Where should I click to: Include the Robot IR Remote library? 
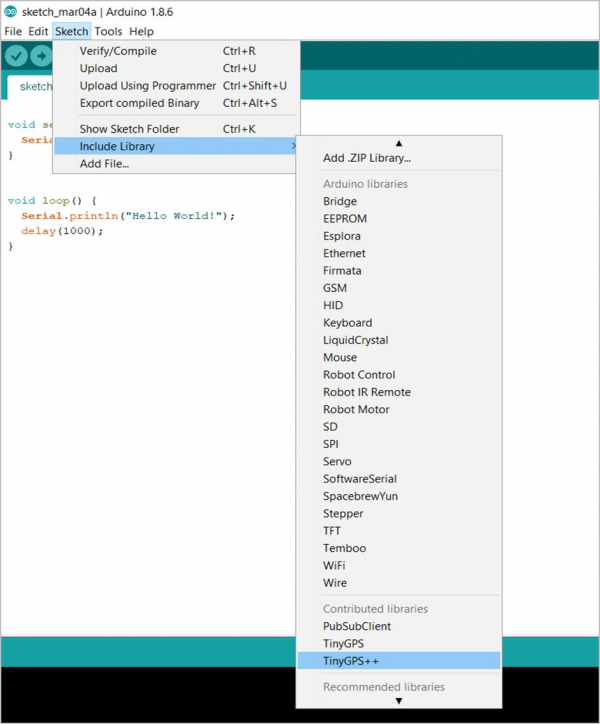pos(399,392)
